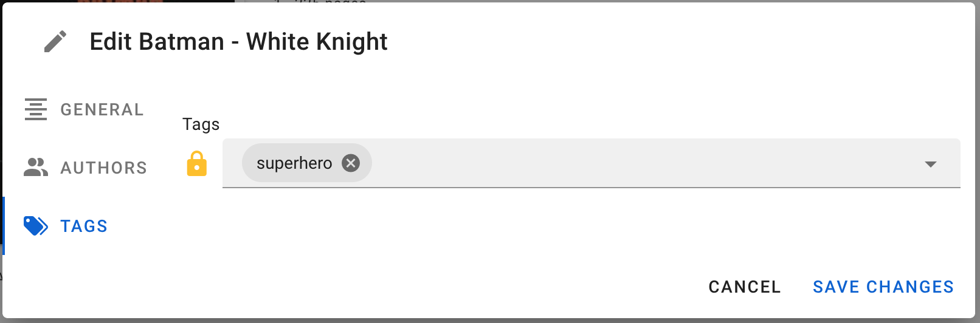Expand the Tags dropdown arrow
Image resolution: width=980 pixels, height=323 pixels.
point(930,164)
